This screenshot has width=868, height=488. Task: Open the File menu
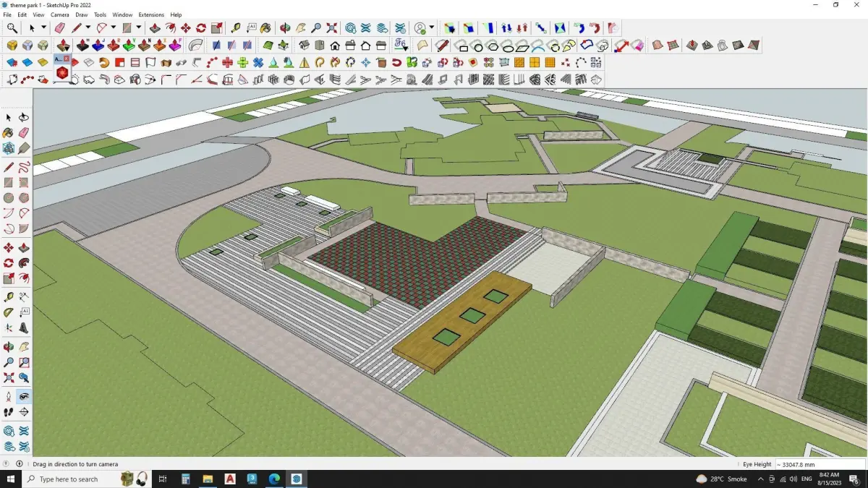point(7,14)
